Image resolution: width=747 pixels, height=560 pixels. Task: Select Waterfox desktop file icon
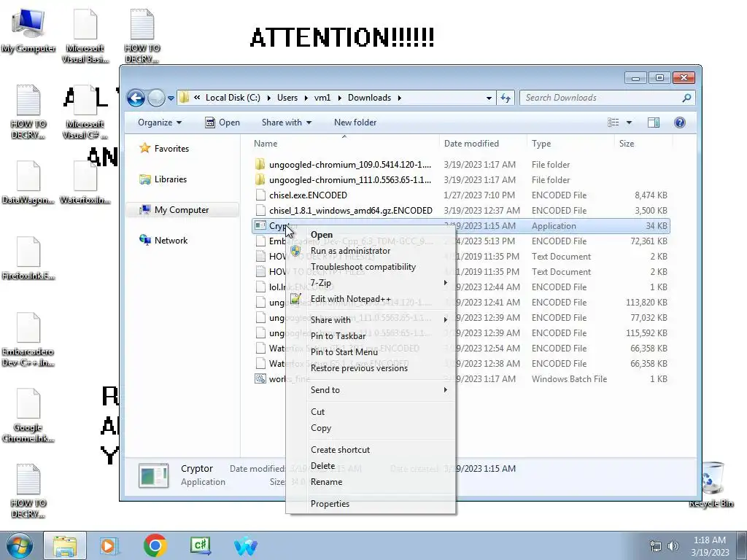click(85, 183)
